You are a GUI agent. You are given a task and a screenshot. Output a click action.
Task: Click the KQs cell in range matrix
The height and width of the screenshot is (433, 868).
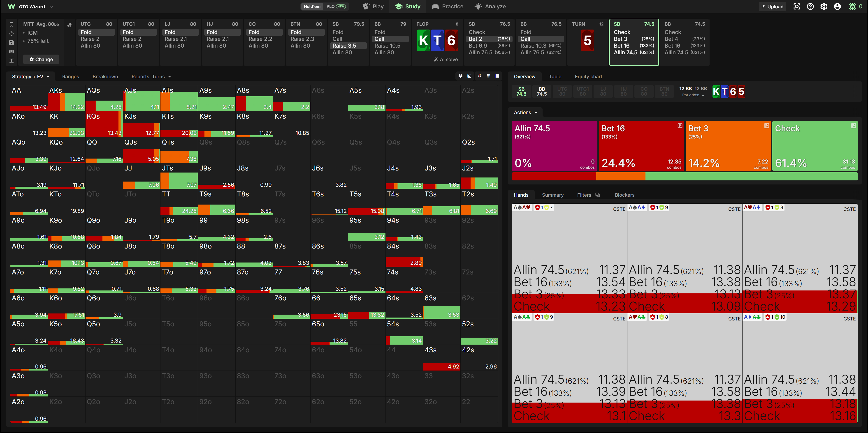click(x=104, y=124)
